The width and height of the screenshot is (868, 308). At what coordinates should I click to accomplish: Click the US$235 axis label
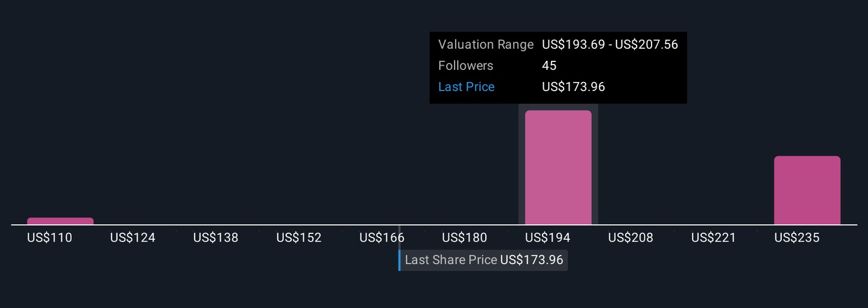coord(797,237)
